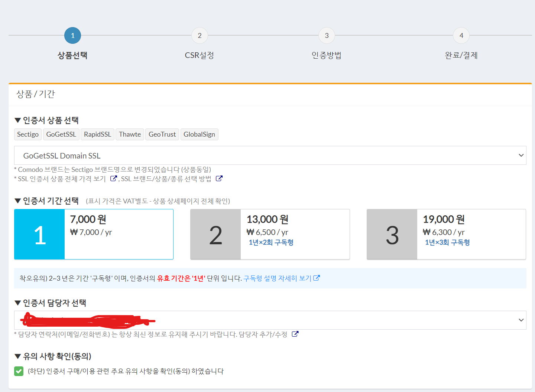Click the 1년×3회 구독형 label
Image resolution: width=535 pixels, height=392 pixels.
447,242
